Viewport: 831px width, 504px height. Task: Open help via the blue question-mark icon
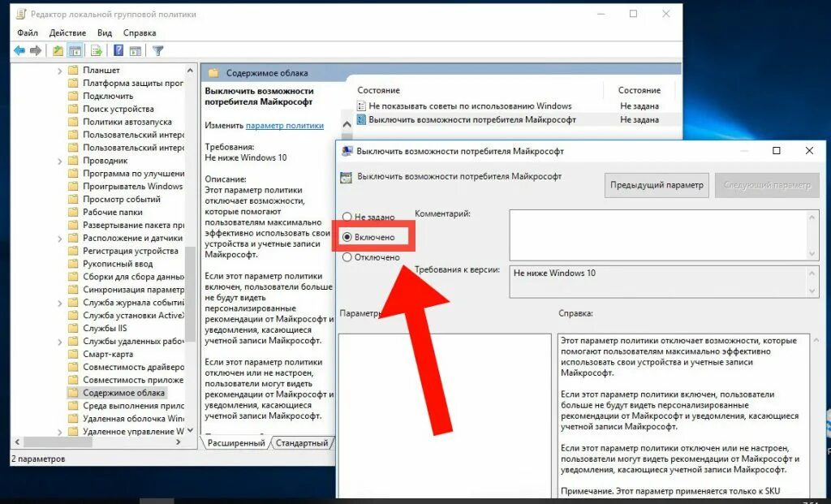click(118, 50)
